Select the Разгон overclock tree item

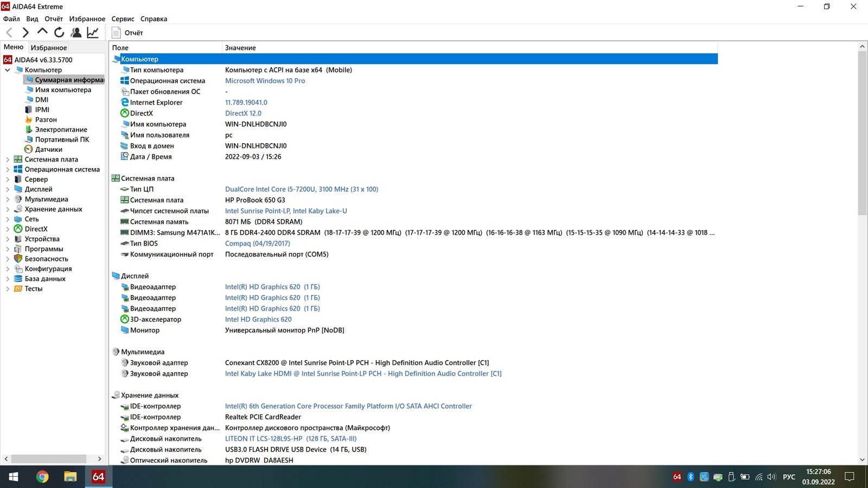click(x=46, y=119)
